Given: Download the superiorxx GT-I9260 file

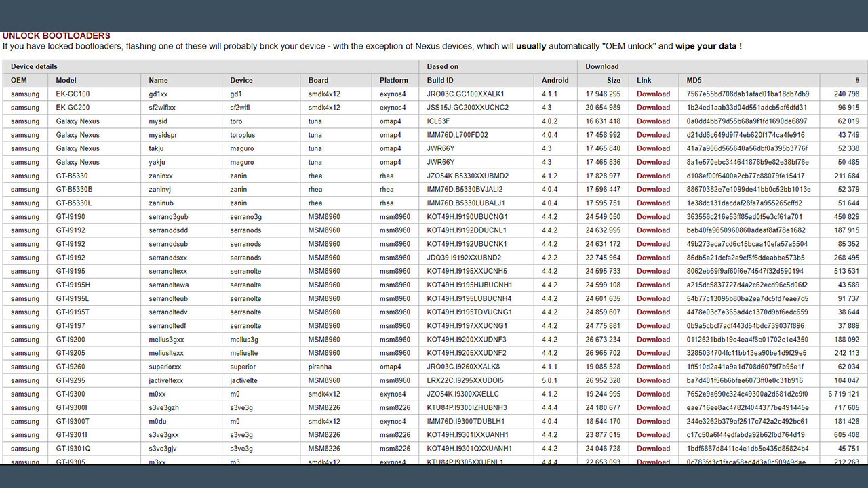Looking at the screenshot, I should tap(653, 367).
